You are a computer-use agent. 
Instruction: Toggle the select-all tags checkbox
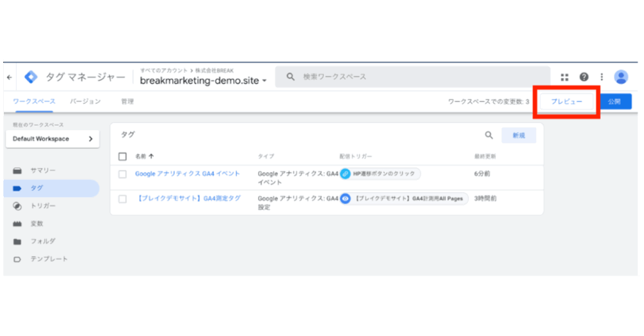pos(123,157)
